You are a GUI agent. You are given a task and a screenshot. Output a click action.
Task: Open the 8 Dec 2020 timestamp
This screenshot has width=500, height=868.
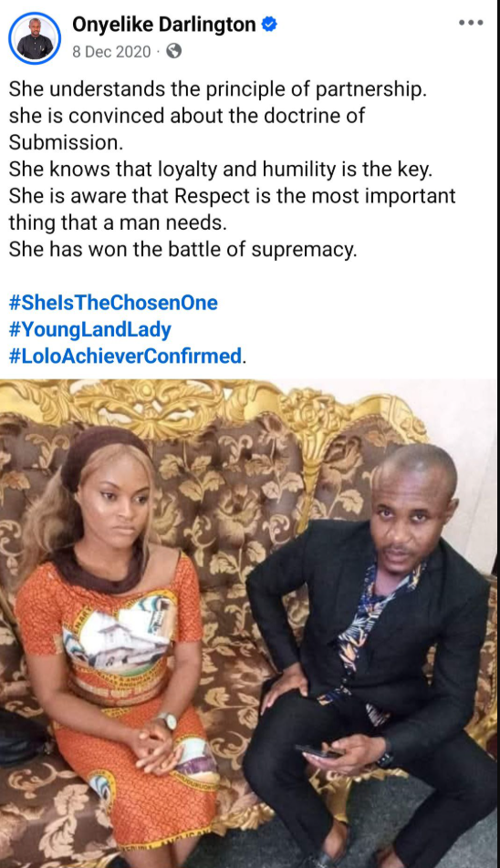[111, 51]
